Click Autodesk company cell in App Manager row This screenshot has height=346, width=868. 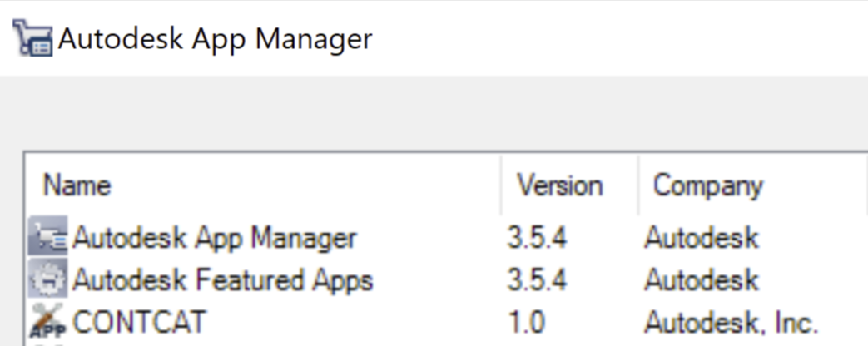702,238
